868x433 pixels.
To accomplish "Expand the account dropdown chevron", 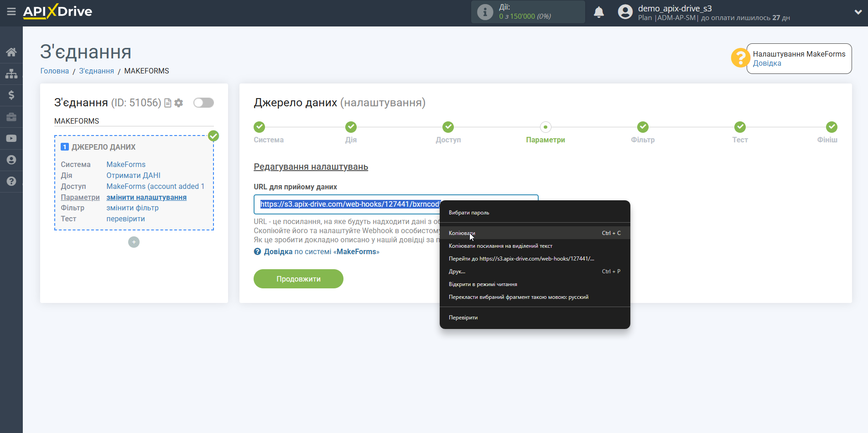I will click(858, 12).
